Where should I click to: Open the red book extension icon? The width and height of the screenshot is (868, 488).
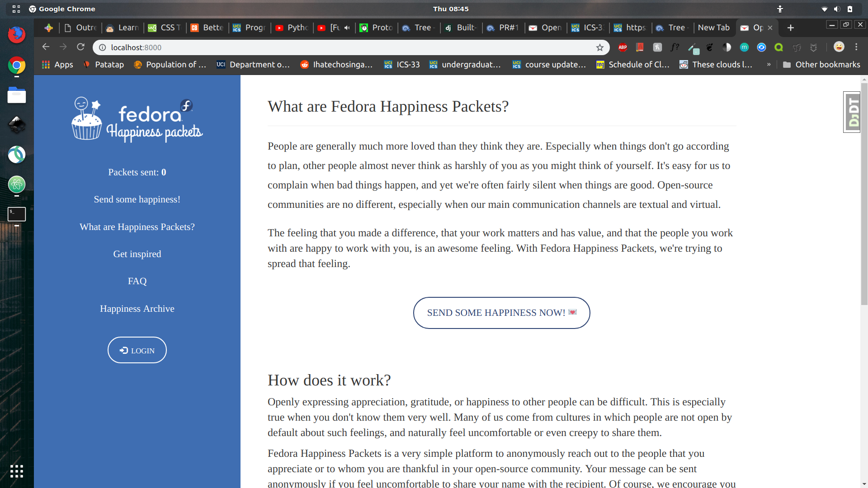(x=640, y=47)
